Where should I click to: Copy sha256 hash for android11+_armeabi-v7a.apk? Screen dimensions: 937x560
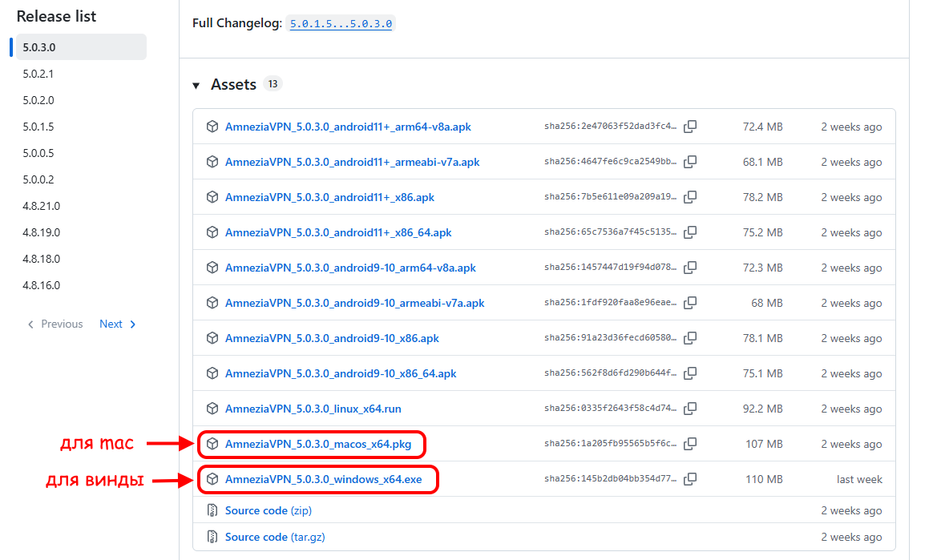click(x=690, y=162)
